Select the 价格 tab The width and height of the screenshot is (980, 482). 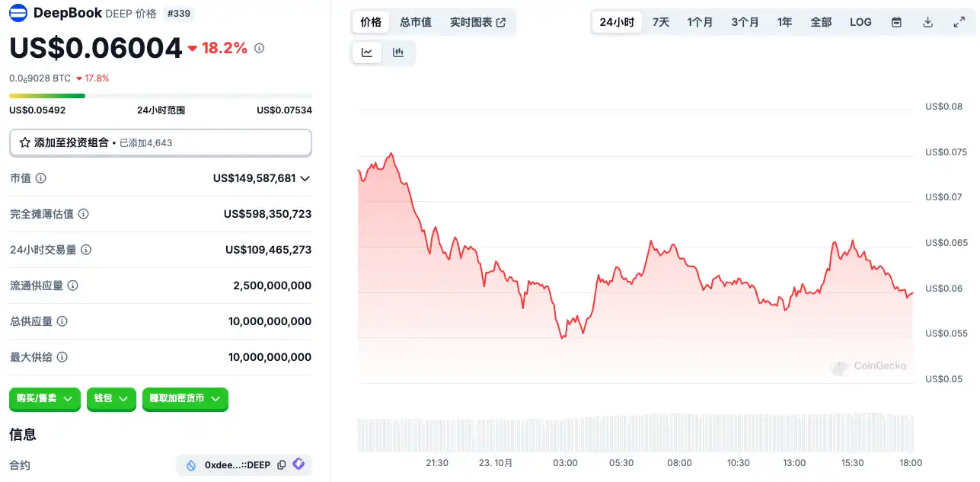[x=371, y=22]
